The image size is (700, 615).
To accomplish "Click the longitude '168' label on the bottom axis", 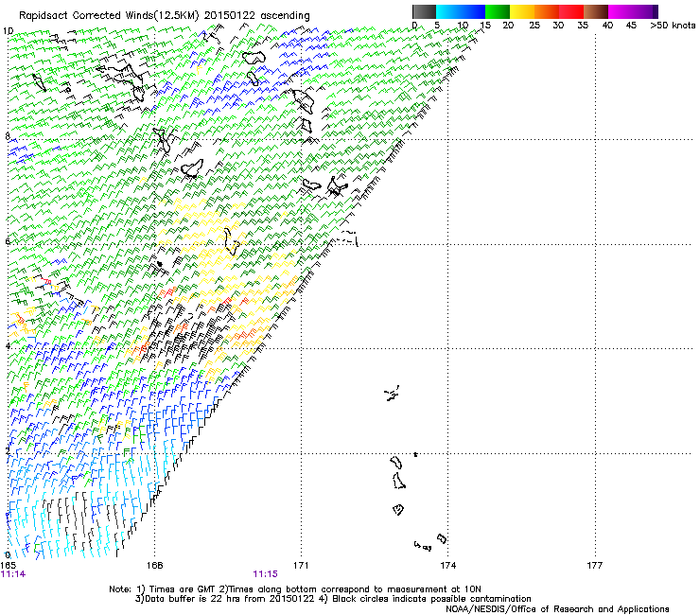I will coord(155,566).
